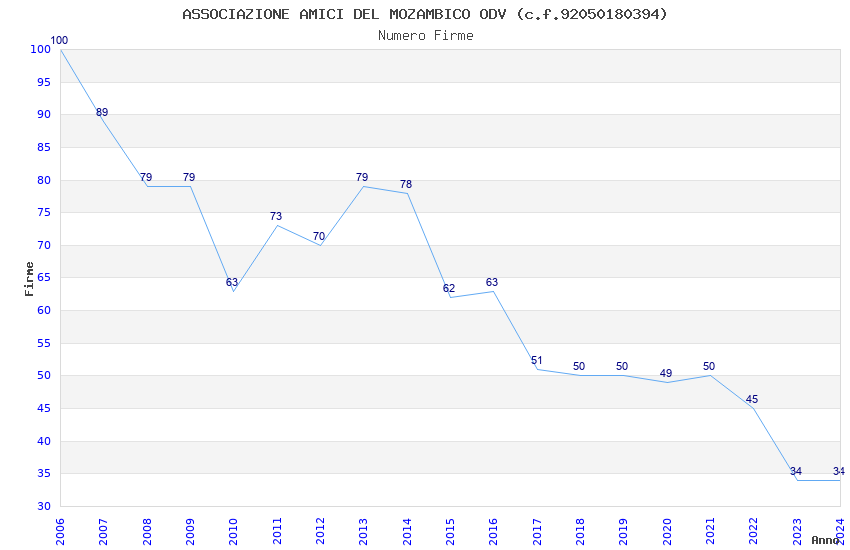Select data point label 70 for 2012
Viewport: 850px width, 550px height.
pos(319,236)
